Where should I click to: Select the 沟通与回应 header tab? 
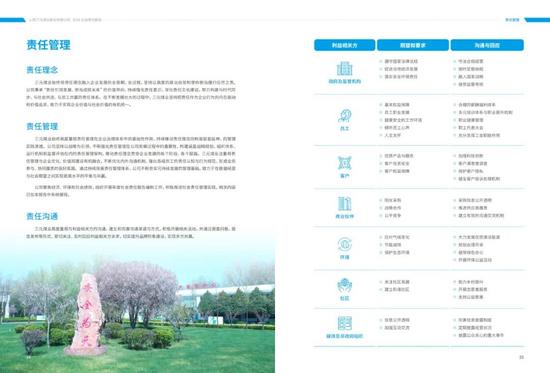tap(487, 45)
